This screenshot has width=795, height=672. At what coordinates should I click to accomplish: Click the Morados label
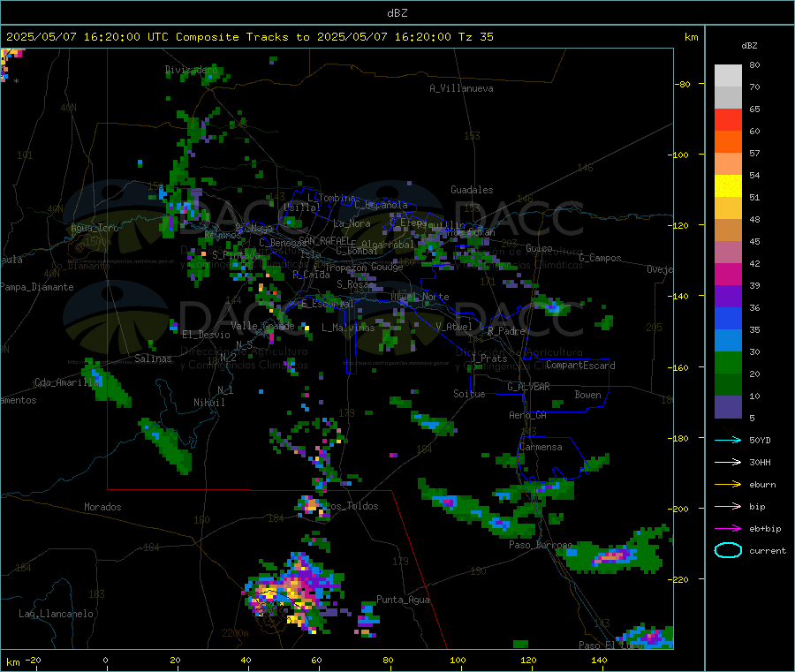pos(102,507)
